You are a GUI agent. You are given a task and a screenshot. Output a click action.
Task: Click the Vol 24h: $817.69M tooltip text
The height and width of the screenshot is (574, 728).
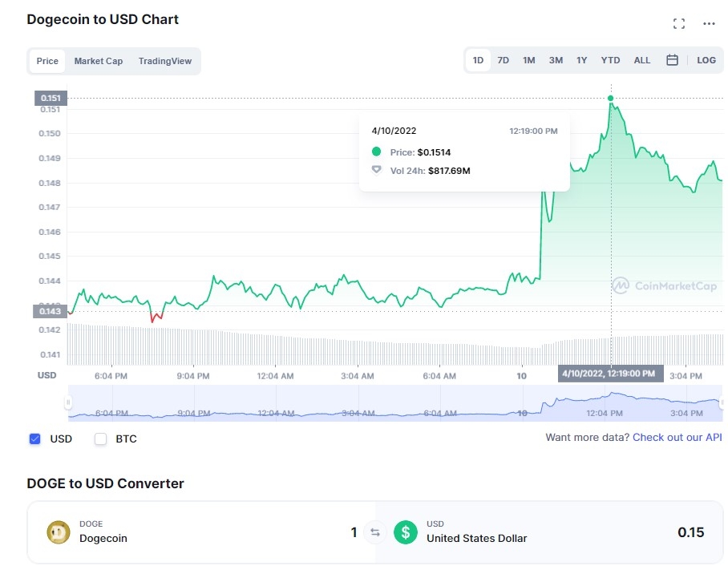(x=430, y=171)
